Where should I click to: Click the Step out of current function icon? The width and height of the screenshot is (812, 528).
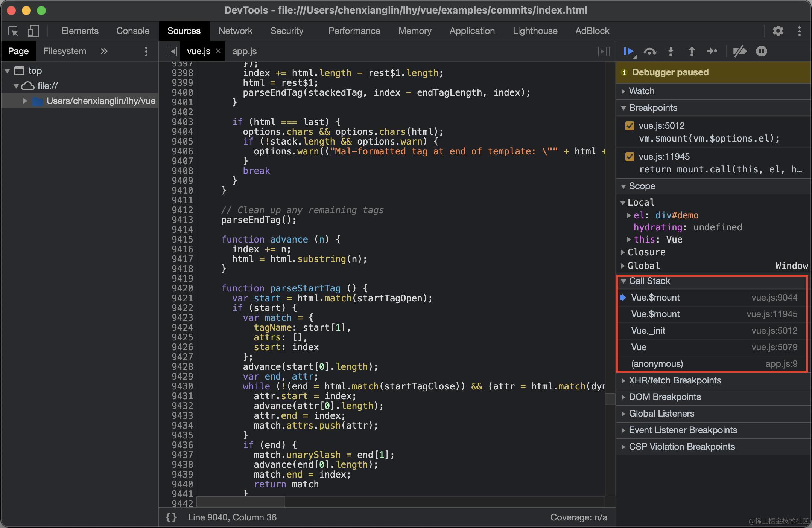pos(692,51)
